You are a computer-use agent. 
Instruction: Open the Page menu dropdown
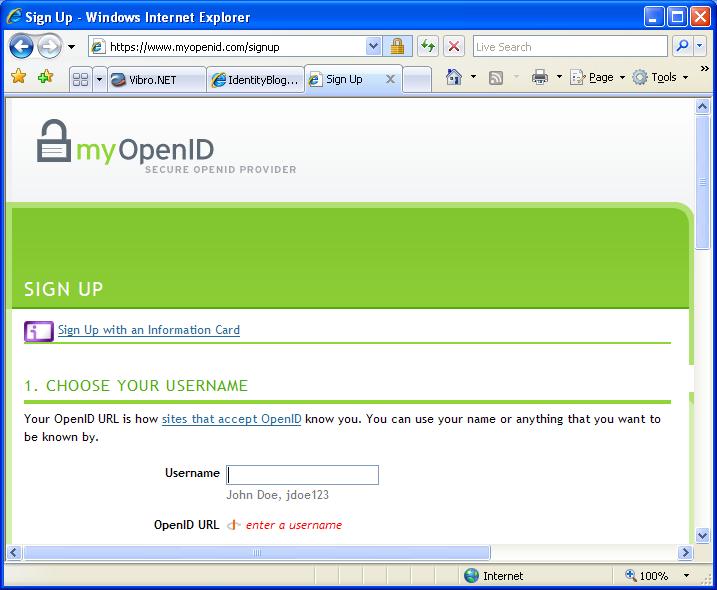pos(598,77)
